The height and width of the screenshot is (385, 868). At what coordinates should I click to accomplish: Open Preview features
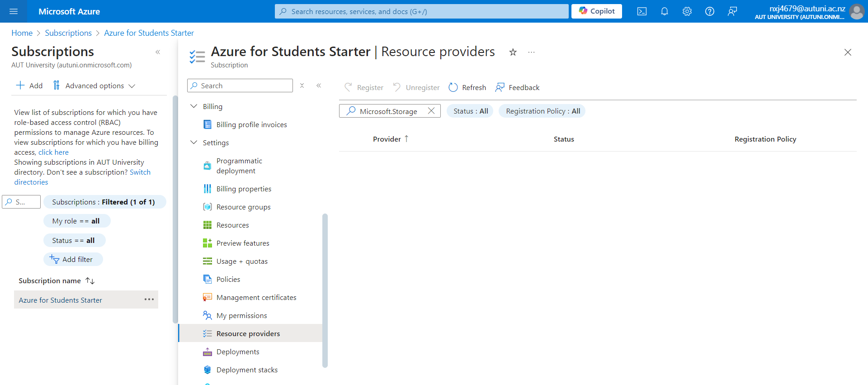(x=243, y=243)
